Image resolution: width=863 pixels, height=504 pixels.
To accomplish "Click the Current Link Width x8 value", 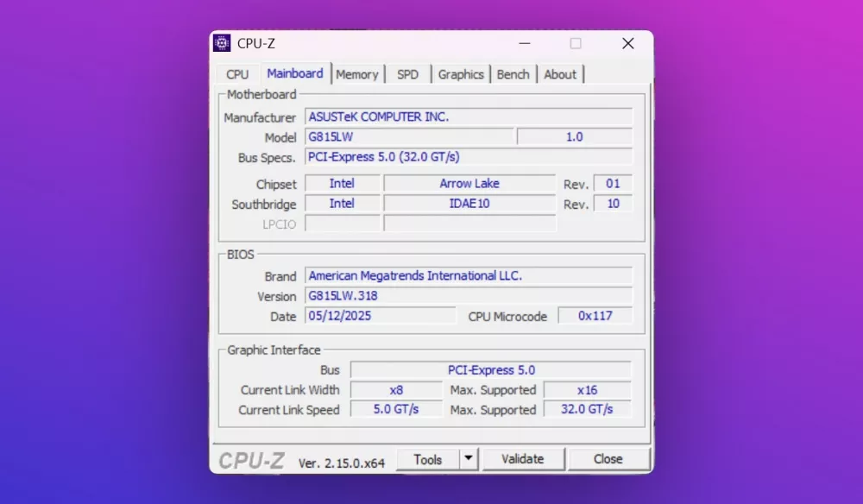I will pyautogui.click(x=396, y=390).
